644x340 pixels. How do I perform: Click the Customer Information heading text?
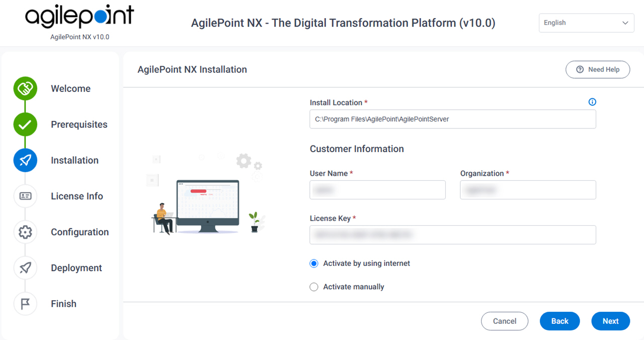(357, 149)
